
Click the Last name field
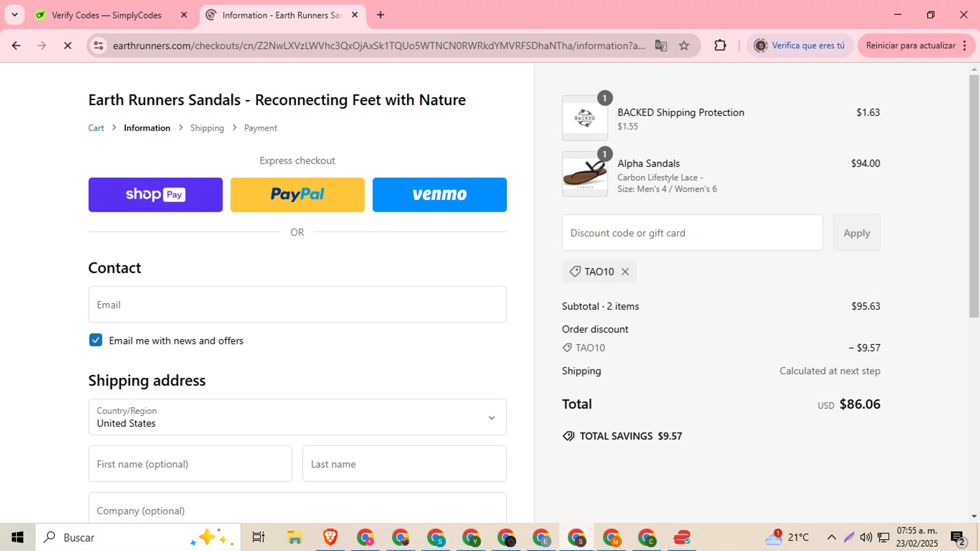(404, 464)
